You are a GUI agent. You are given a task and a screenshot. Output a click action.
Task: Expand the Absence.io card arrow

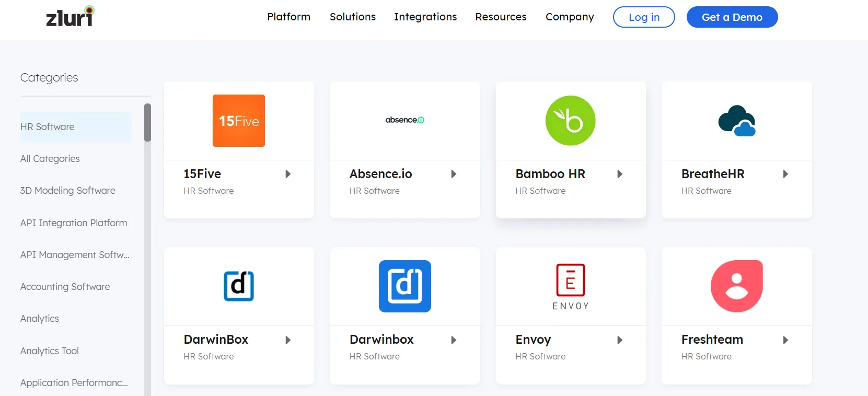coord(454,174)
